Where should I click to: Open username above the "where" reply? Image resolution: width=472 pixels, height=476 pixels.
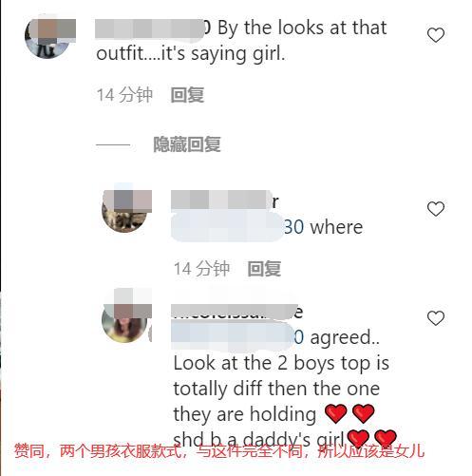225,201
